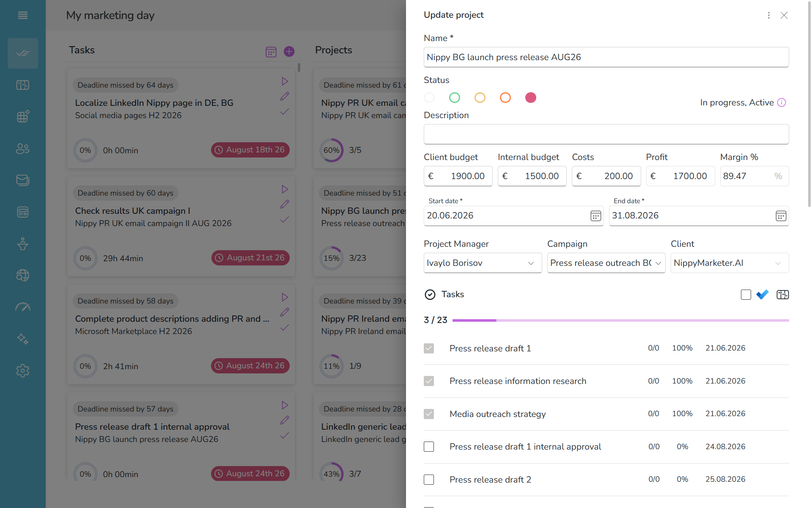The width and height of the screenshot is (812, 508).
Task: Edit the Client budget field
Action: coord(458,176)
